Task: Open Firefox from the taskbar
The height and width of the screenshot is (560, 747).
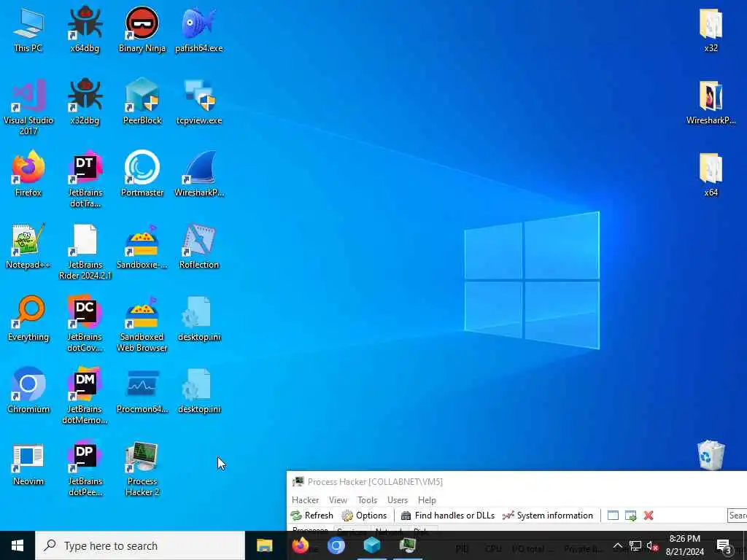Action: (300, 545)
